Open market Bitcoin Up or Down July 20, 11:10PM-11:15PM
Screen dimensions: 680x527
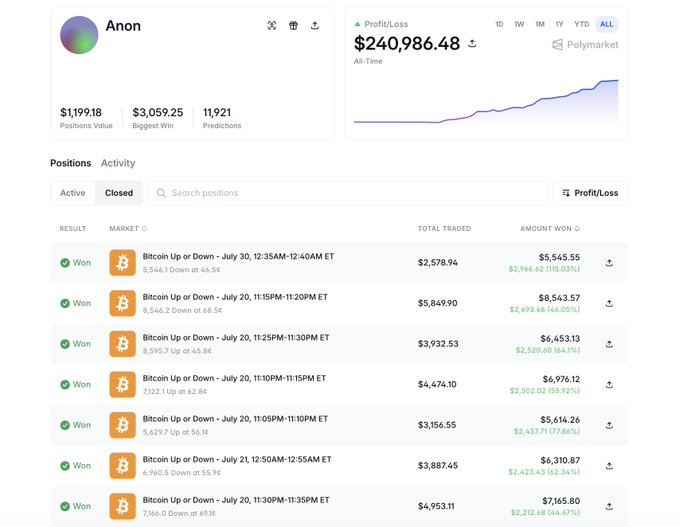(x=234, y=378)
